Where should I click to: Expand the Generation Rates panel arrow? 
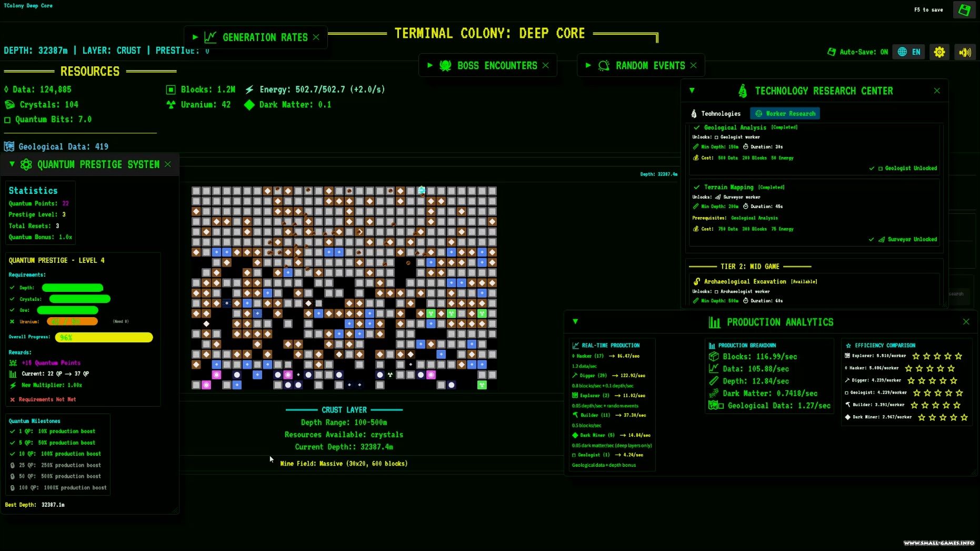pyautogui.click(x=195, y=37)
